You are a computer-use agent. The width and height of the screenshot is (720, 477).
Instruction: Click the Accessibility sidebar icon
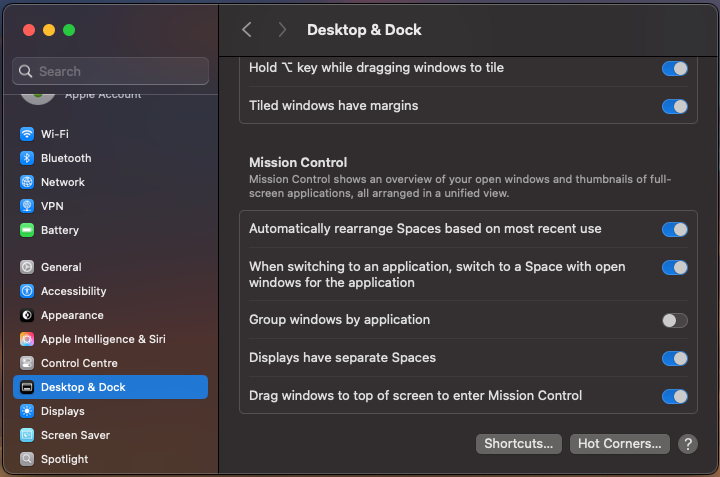click(x=27, y=291)
